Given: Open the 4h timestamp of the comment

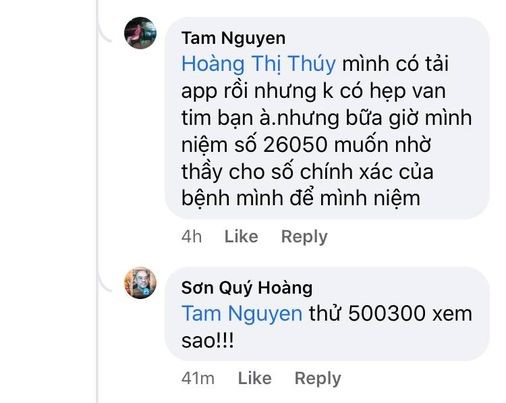Looking at the screenshot, I should pos(192,237).
